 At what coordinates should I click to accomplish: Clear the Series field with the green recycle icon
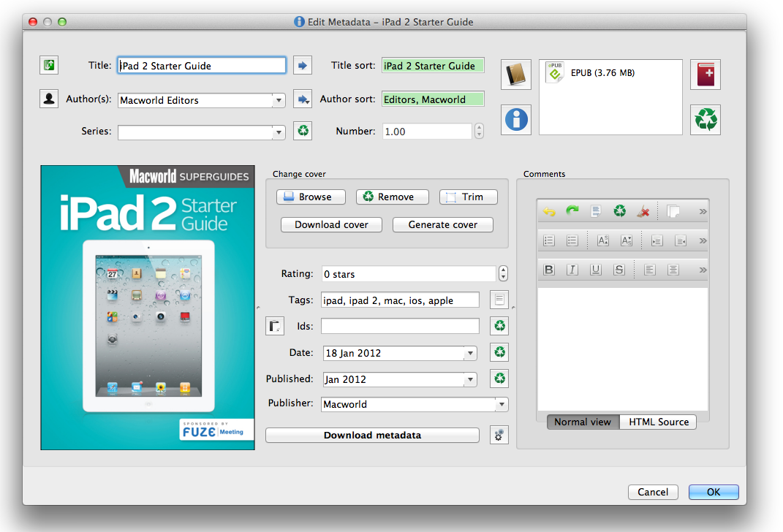coord(303,131)
